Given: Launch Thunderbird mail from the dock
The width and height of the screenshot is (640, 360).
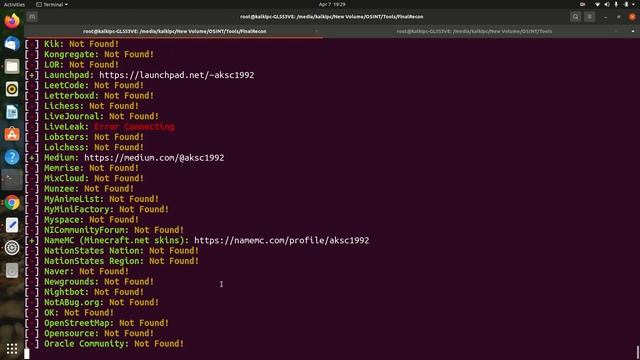Looking at the screenshot, I should pos(12,43).
